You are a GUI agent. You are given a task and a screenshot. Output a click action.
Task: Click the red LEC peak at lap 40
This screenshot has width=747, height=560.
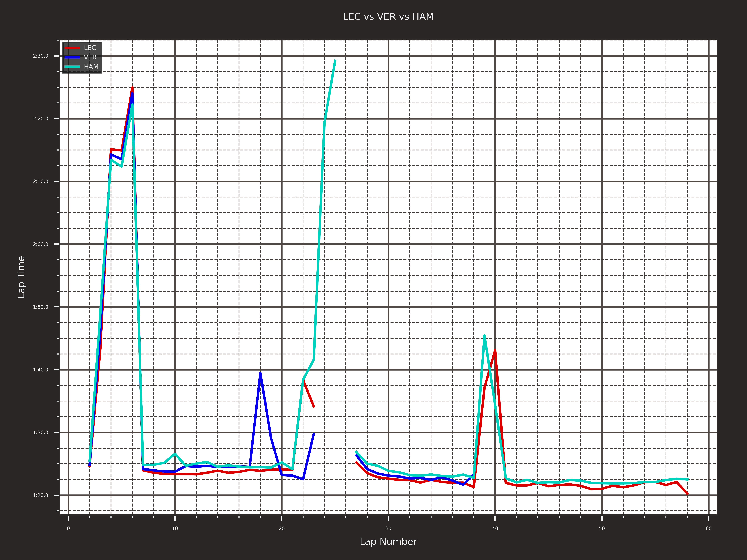(495, 350)
